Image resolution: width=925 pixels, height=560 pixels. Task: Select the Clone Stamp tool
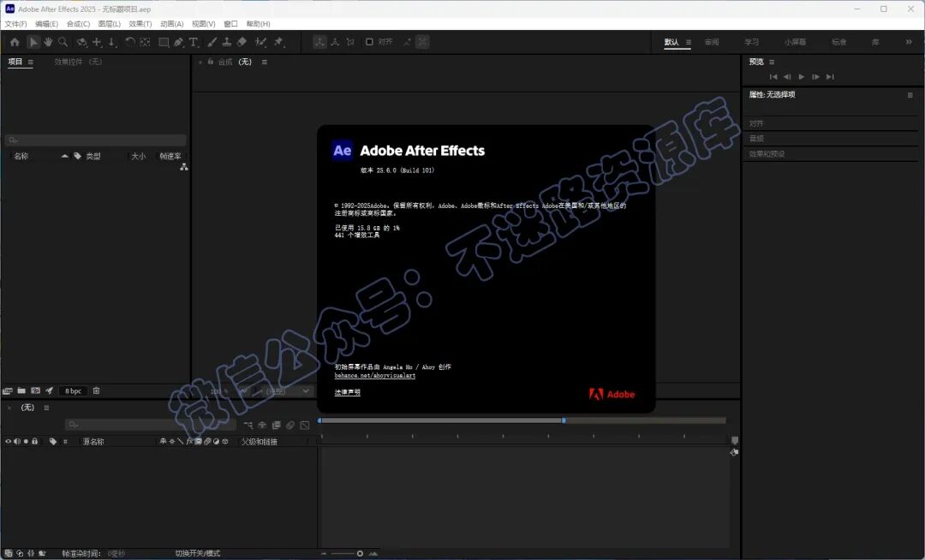click(x=226, y=42)
